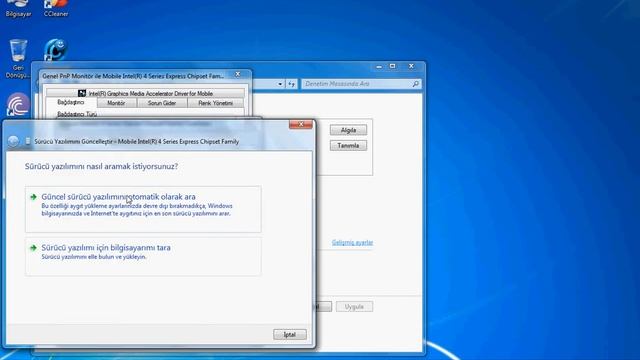640x360 pixels.
Task: Select Intel(R) Graphics Media Accelerator Driver tab
Action: 145,93
